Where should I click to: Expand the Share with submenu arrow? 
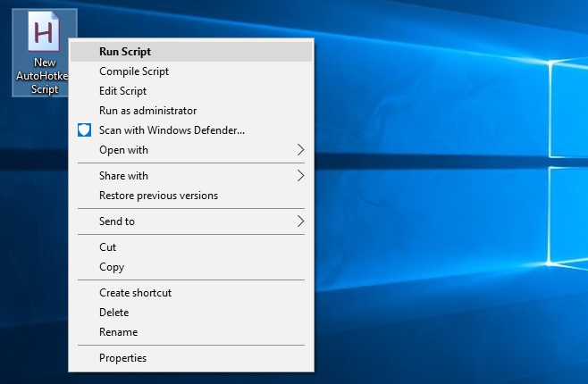pos(300,176)
